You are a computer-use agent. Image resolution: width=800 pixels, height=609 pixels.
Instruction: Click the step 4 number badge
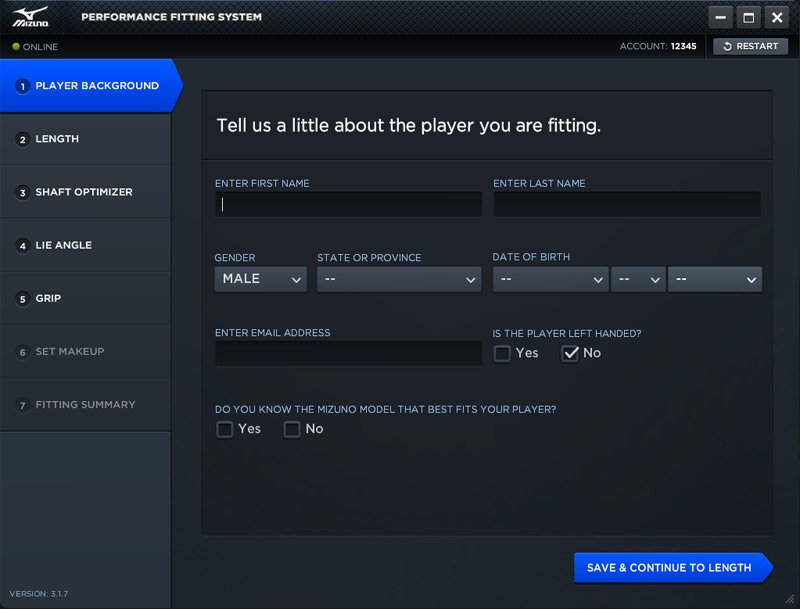point(22,245)
